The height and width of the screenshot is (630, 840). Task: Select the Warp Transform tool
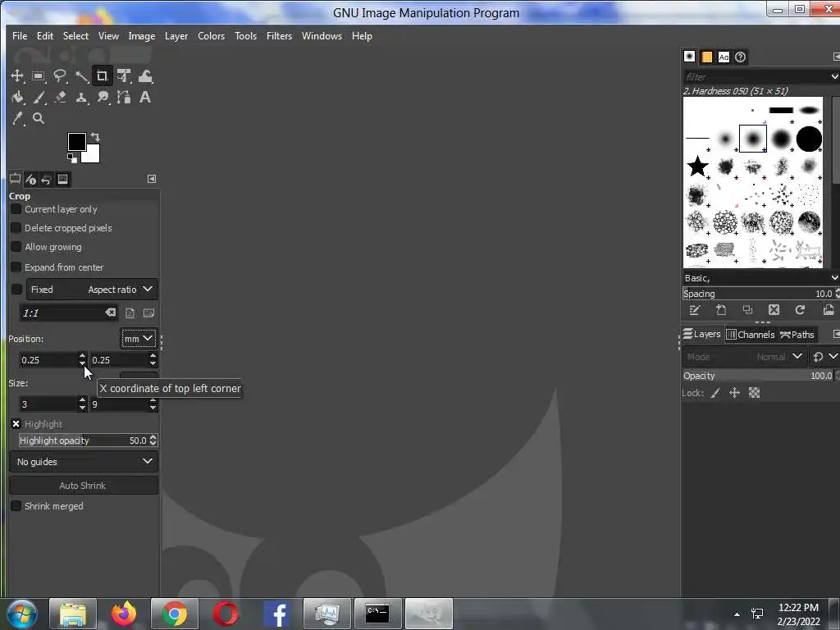[145, 76]
